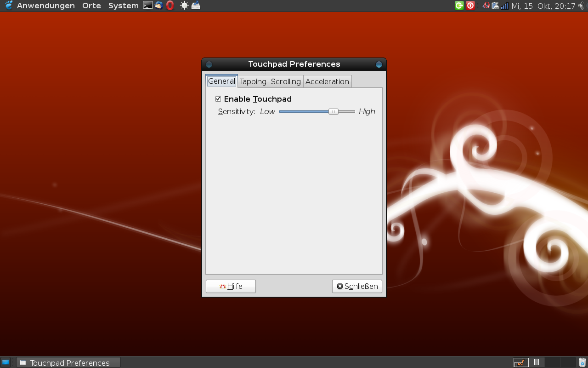Click the show desktop button
Viewport: 588px width, 368px height.
click(6, 362)
